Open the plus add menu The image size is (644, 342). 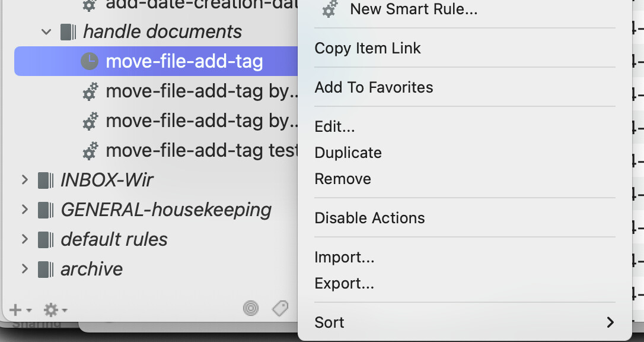coord(20,310)
